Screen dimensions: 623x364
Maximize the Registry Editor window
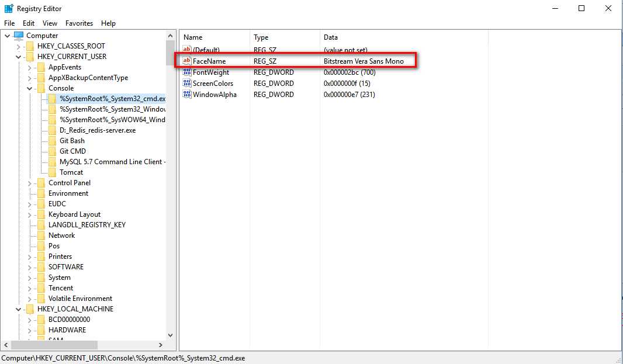tap(582, 8)
